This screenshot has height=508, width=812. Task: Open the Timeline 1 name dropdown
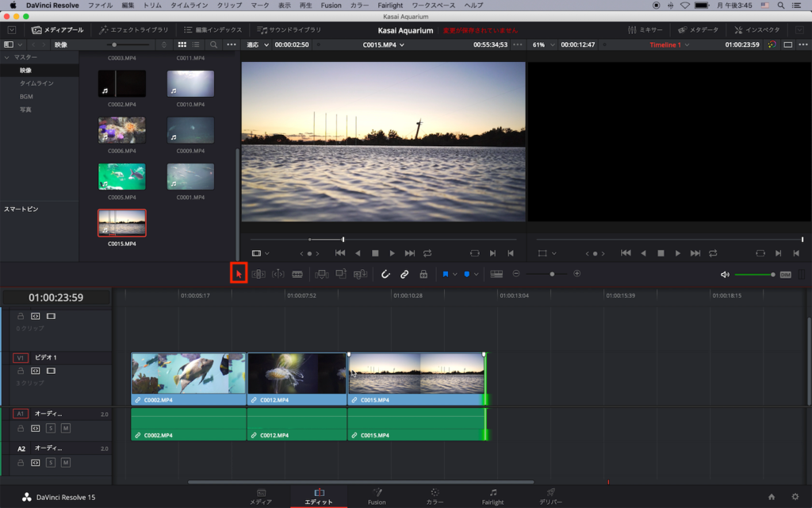669,44
